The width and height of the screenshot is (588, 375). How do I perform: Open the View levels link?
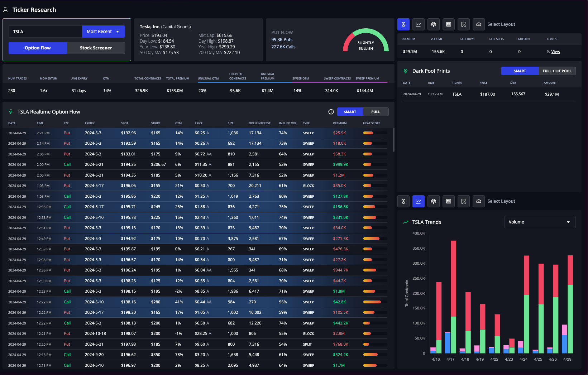click(556, 52)
